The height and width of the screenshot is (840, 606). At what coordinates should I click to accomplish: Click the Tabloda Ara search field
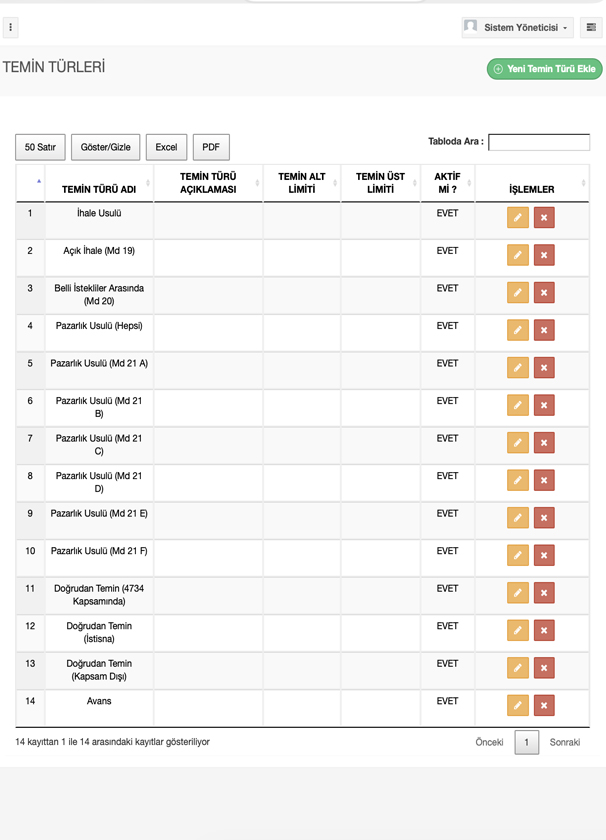(538, 142)
